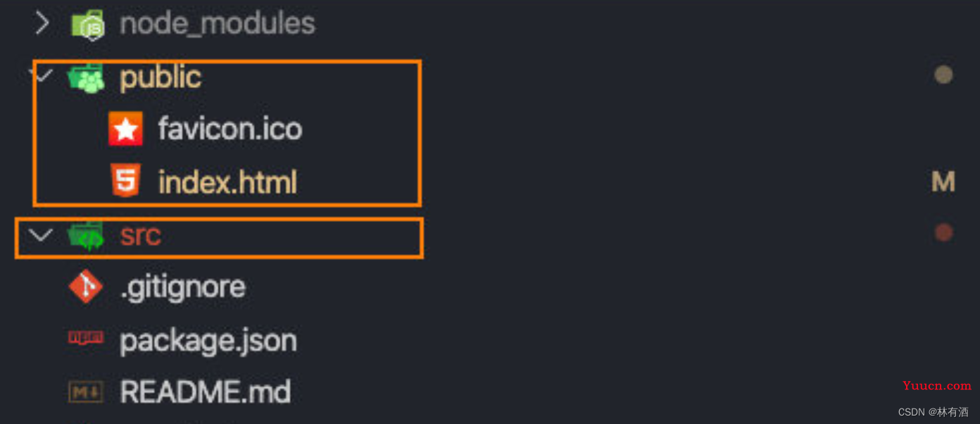Select the public folder label
This screenshot has width=980, height=424.
[x=161, y=77]
